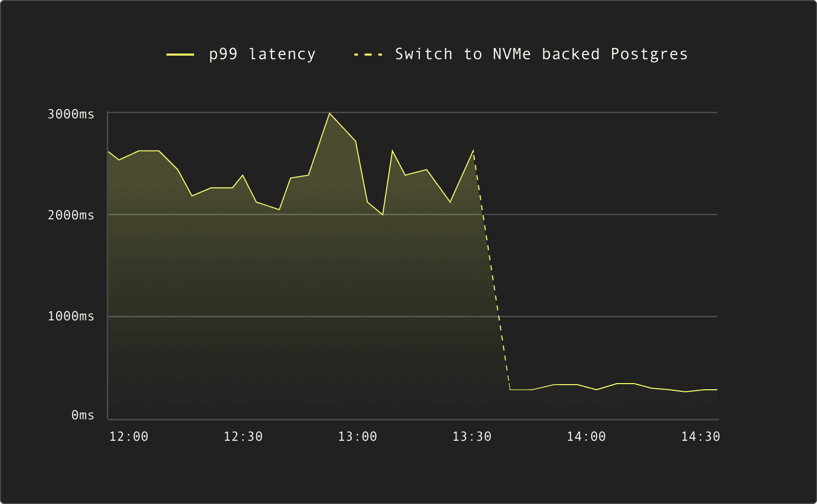Click the 3000ms axis label

point(71,113)
